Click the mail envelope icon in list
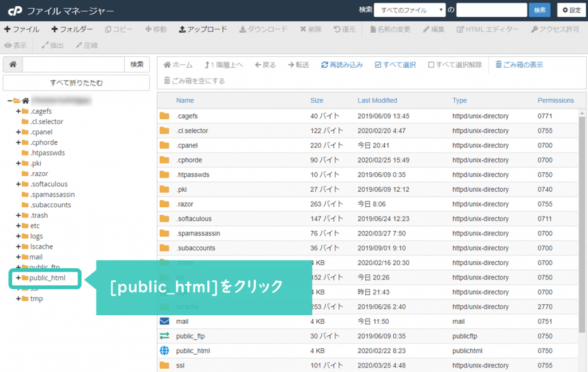 point(164,321)
